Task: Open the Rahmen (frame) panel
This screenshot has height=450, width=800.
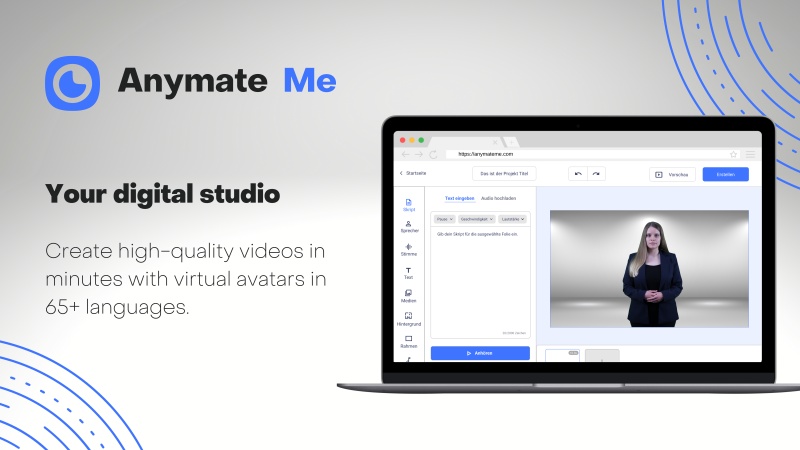Action: (409, 342)
